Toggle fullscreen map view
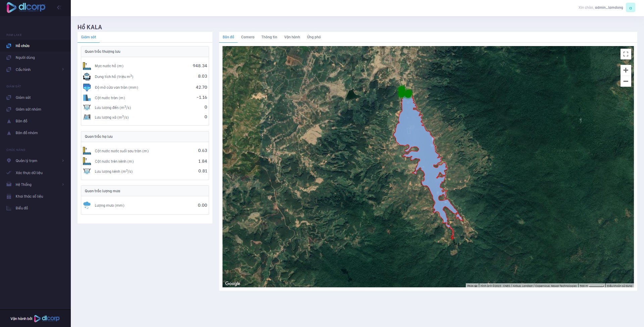Image resolution: width=644 pixels, height=327 pixels. click(x=626, y=54)
